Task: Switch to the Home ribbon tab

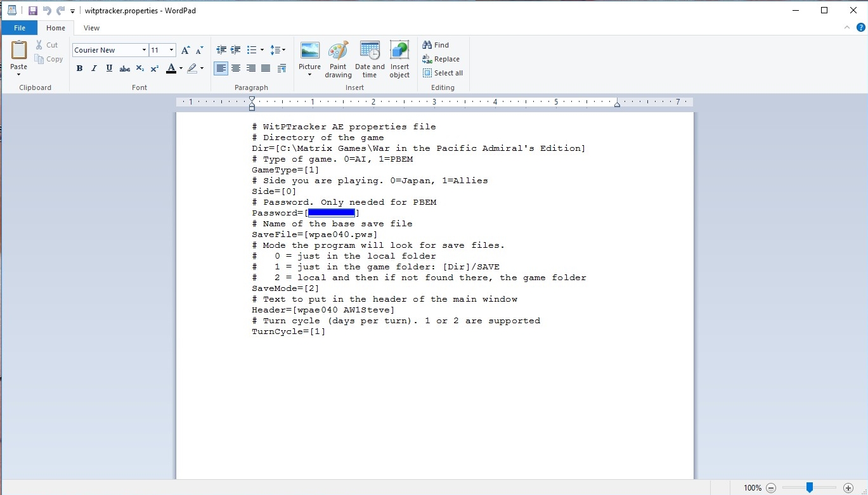Action: (x=56, y=28)
